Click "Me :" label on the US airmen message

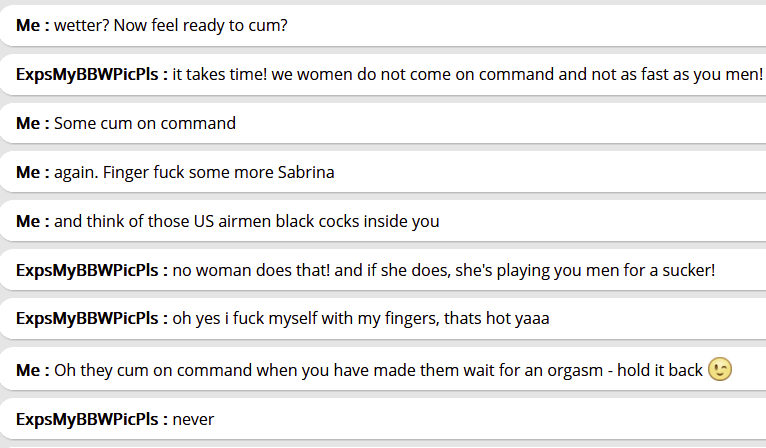32,221
